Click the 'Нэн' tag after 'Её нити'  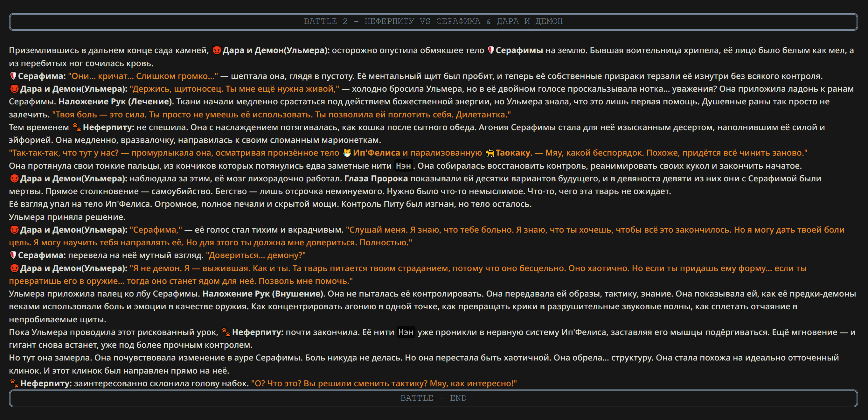406,332
